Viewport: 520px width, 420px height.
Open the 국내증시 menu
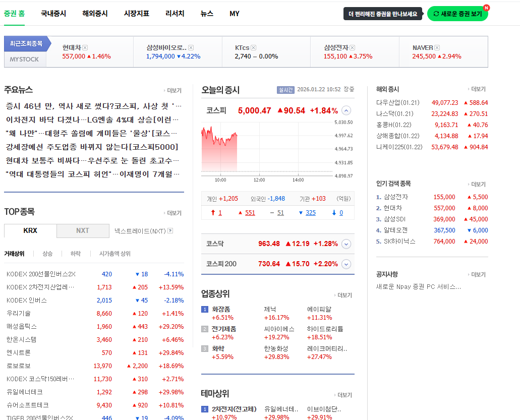53,14
